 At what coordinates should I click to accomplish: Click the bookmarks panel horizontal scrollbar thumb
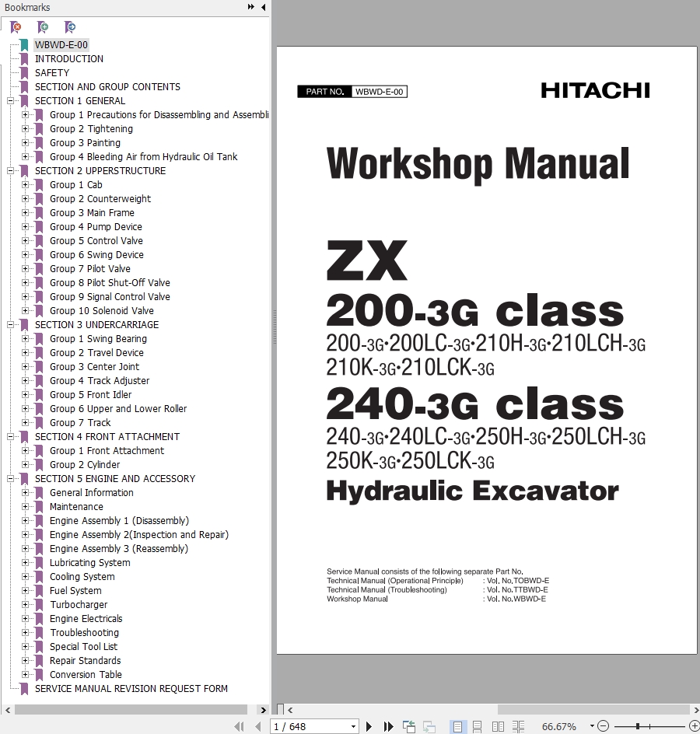click(131, 710)
